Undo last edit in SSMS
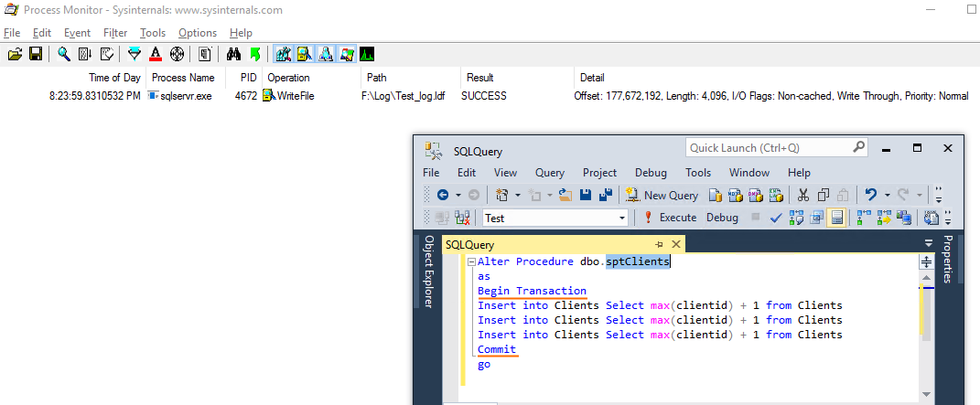The height and width of the screenshot is (405, 980). click(x=870, y=196)
